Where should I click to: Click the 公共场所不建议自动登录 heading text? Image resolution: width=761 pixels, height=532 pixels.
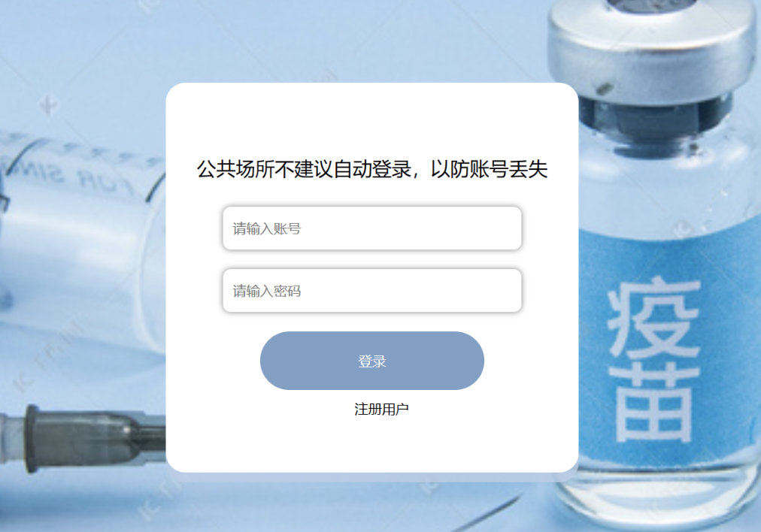click(x=304, y=169)
